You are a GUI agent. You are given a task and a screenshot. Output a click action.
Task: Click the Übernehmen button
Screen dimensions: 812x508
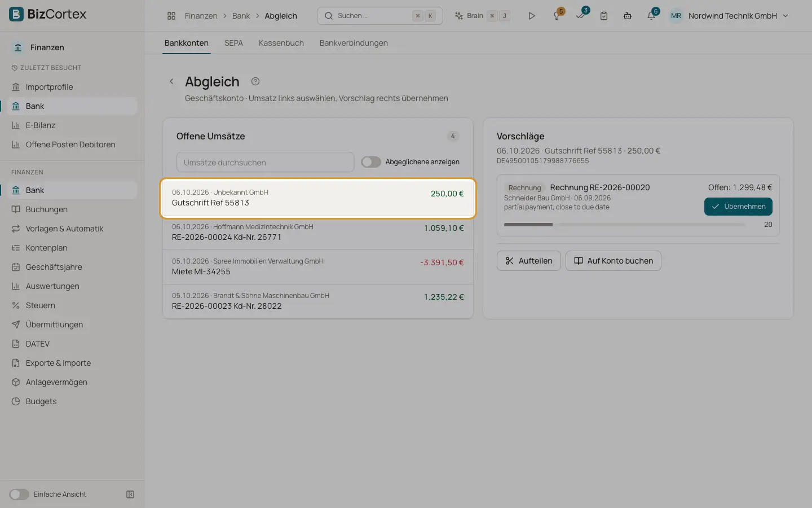point(738,207)
